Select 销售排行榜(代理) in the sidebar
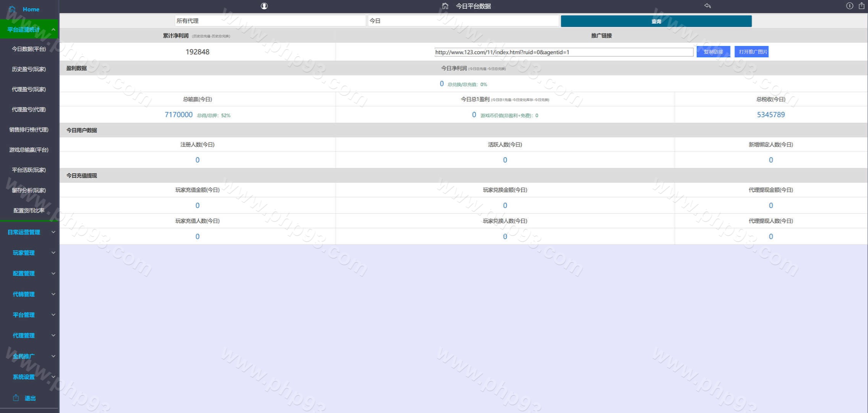868x413 pixels. click(x=29, y=130)
